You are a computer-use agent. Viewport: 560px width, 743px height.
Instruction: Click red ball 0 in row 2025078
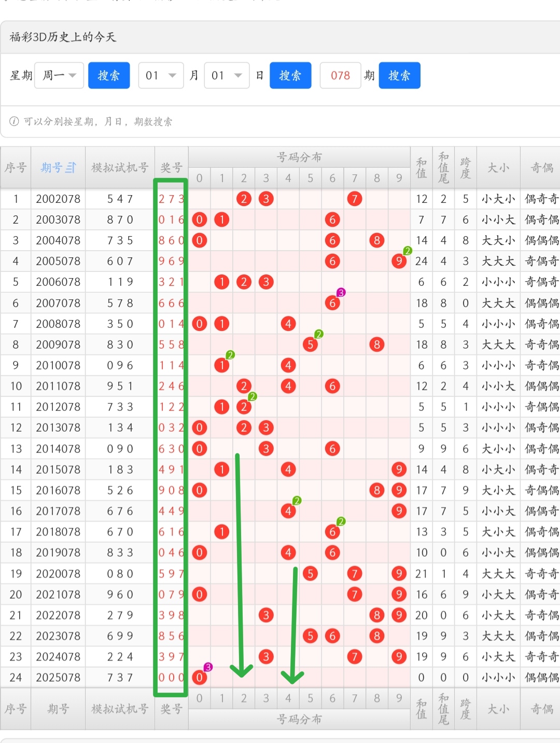[x=199, y=677]
